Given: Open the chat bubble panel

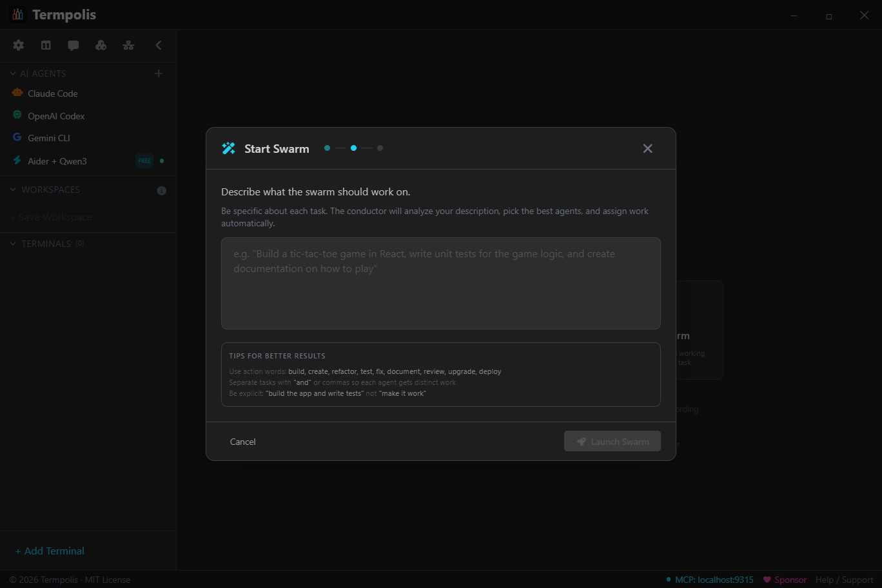Looking at the screenshot, I should (73, 45).
